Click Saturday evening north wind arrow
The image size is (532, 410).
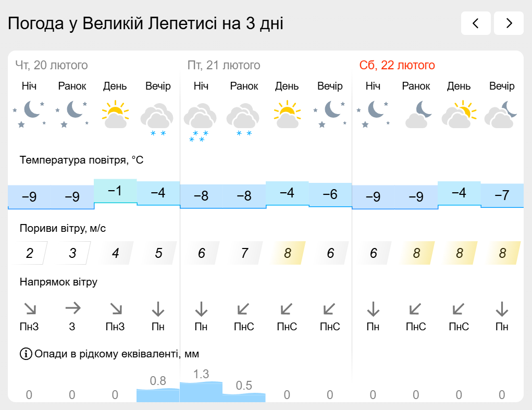(x=502, y=309)
